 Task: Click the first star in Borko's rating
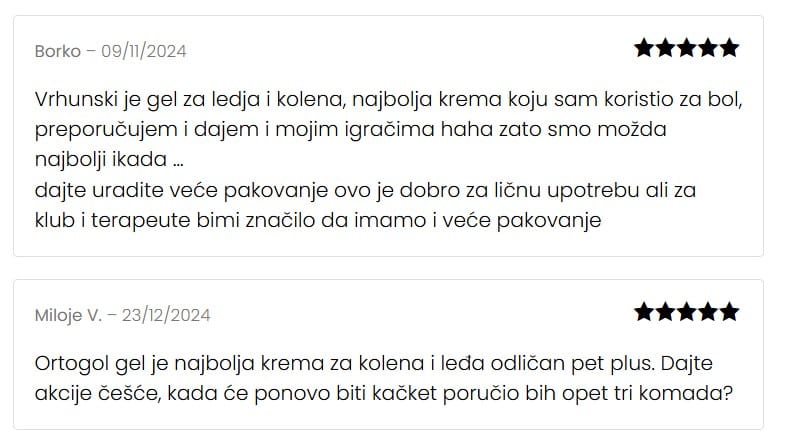pyautogui.click(x=644, y=48)
